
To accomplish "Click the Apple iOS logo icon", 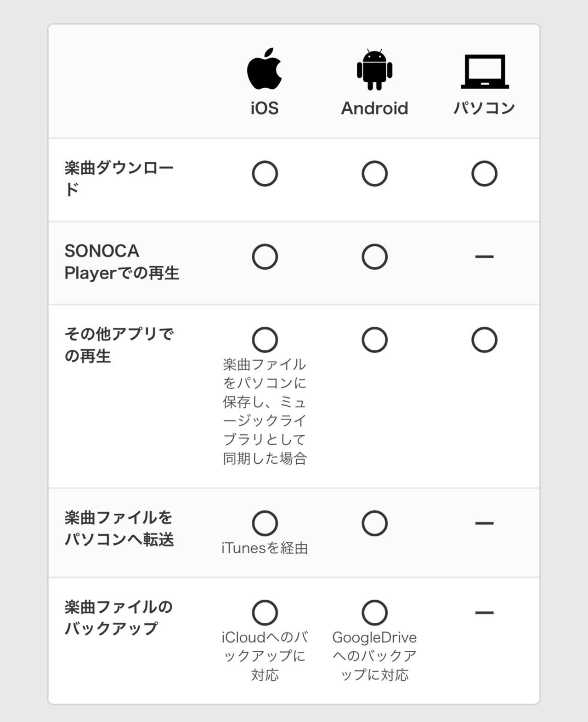I will coord(265,69).
